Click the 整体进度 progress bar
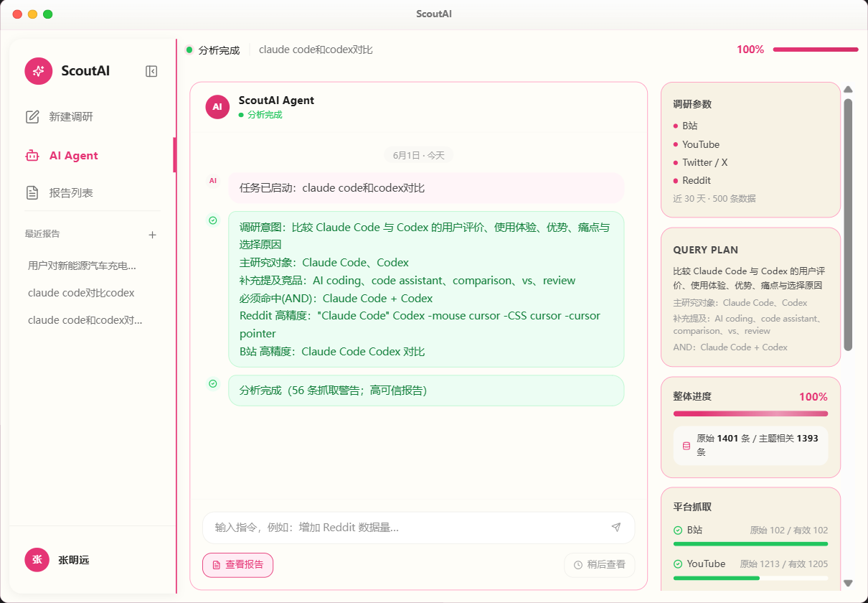Image resolution: width=868 pixels, height=603 pixels. point(750,413)
